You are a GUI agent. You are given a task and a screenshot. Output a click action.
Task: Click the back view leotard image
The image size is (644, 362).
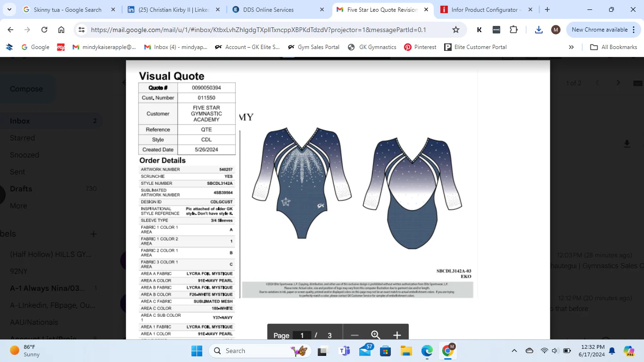(413, 193)
